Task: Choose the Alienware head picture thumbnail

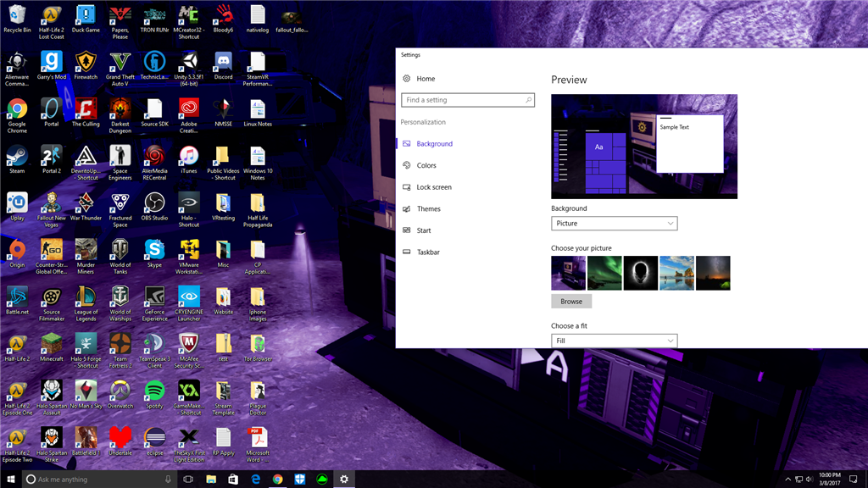Action: click(641, 273)
